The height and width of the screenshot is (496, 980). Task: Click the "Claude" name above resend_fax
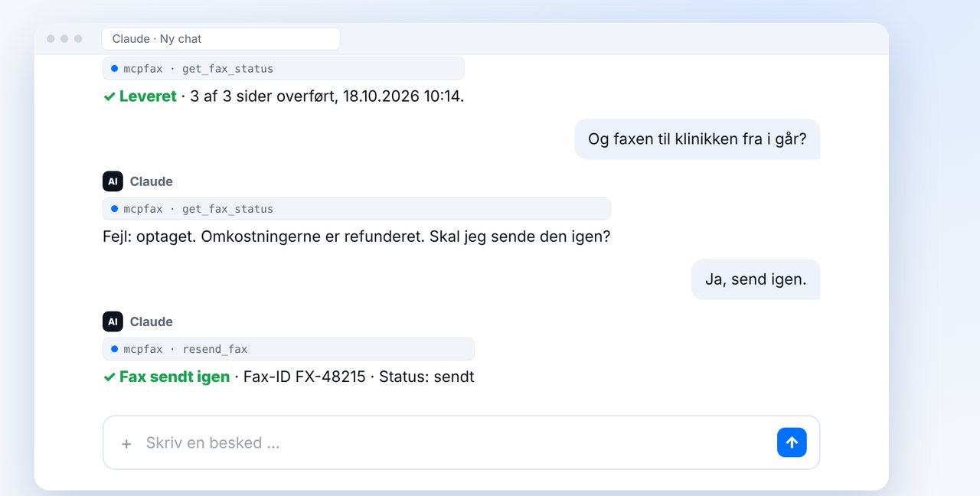152,321
